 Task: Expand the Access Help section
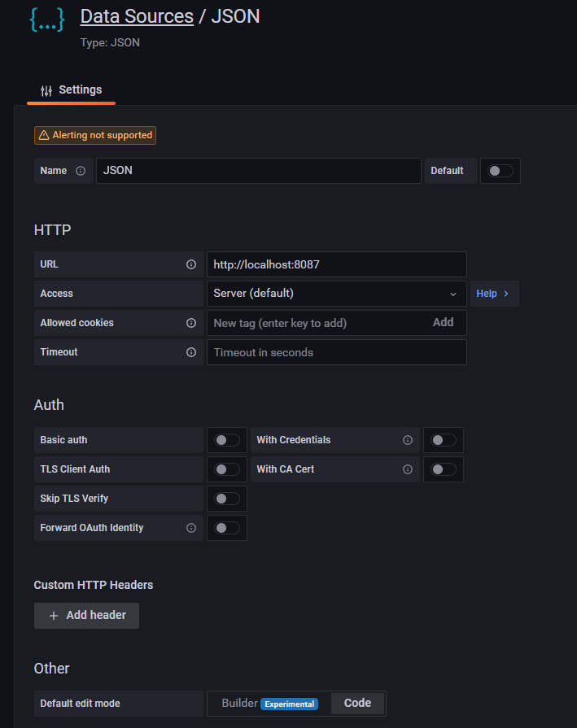pyautogui.click(x=493, y=294)
